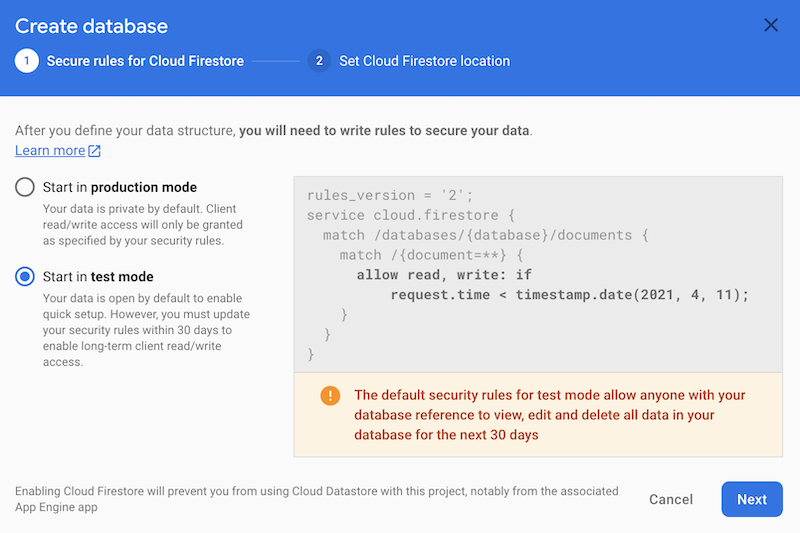
Task: Select Start in production mode radio
Action: (24, 187)
